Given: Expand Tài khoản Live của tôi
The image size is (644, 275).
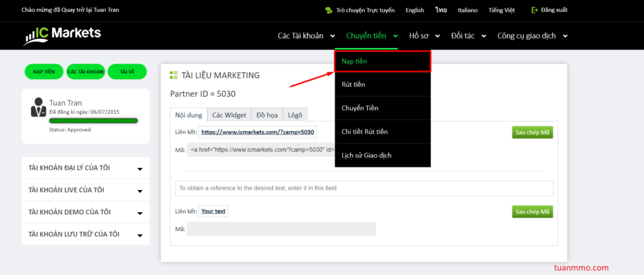Looking at the screenshot, I should point(86,190).
